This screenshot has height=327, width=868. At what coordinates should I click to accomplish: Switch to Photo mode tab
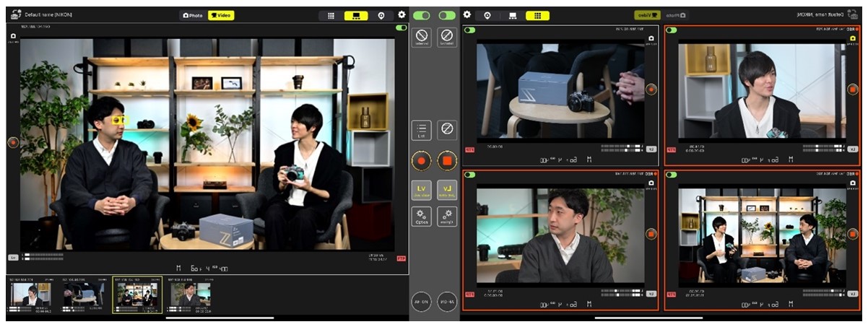(193, 15)
